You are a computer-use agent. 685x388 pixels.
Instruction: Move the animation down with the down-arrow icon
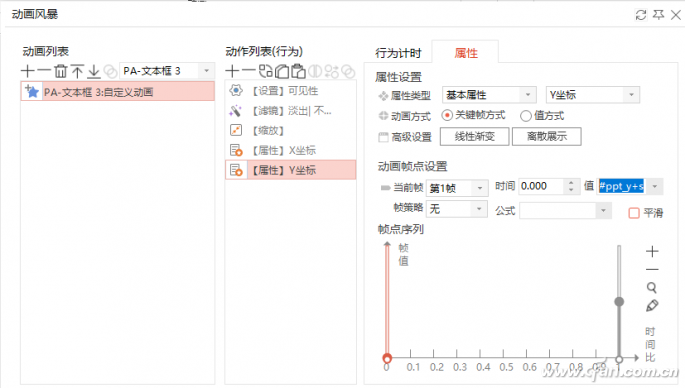pyautogui.click(x=94, y=71)
